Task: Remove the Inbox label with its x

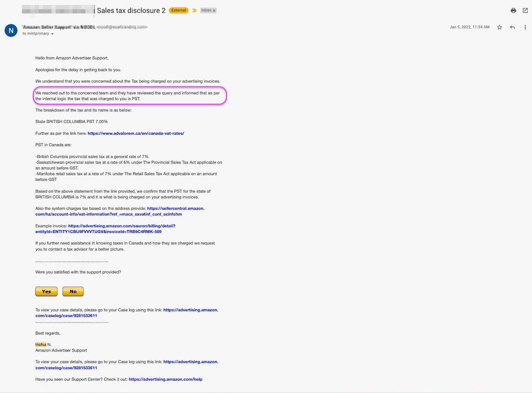Action: [214, 11]
